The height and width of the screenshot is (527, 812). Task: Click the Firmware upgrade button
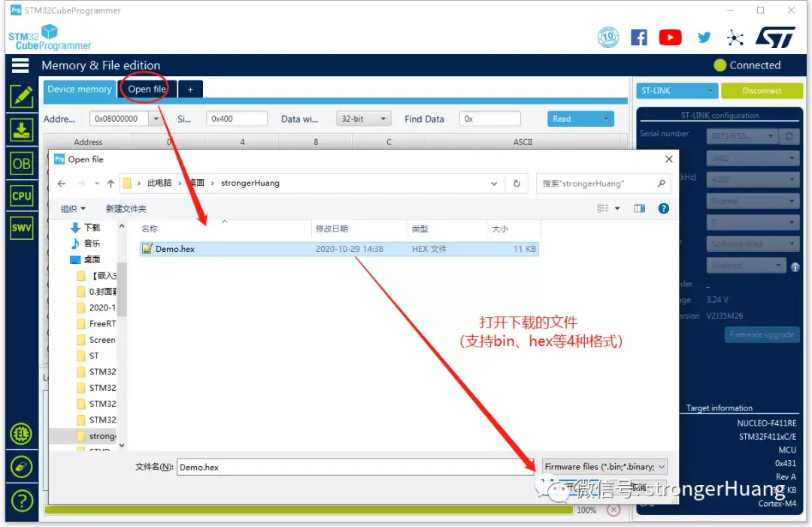pyautogui.click(x=762, y=335)
